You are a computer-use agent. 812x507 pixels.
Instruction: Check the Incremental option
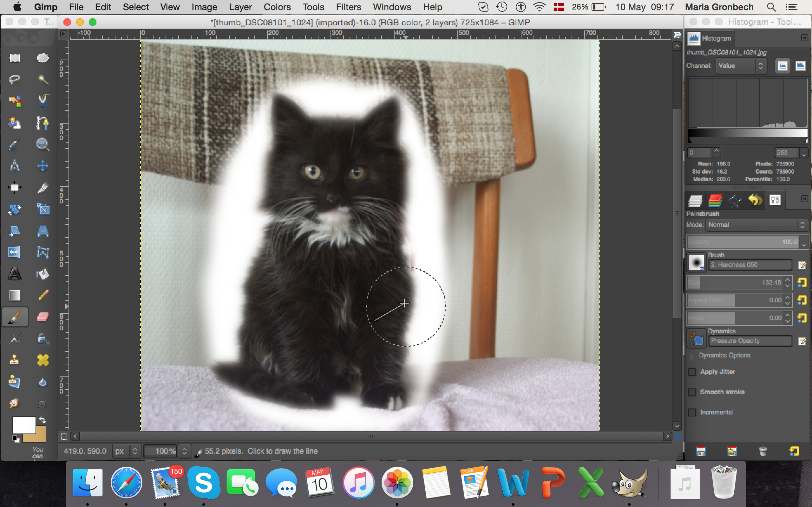point(692,413)
